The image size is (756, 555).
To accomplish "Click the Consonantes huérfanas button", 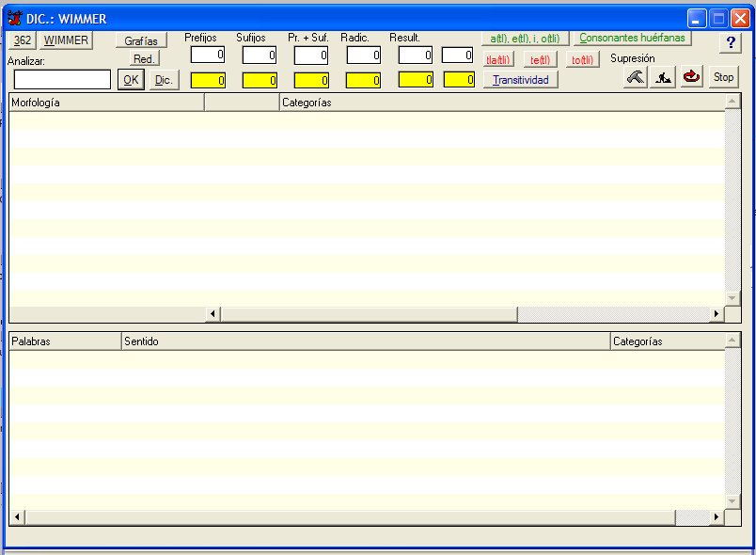I will 632,38.
